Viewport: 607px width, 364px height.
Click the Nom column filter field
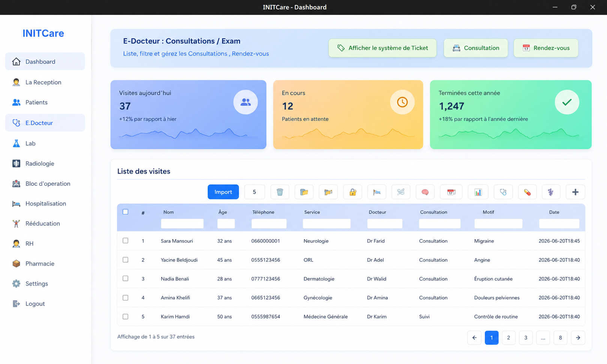point(182,224)
